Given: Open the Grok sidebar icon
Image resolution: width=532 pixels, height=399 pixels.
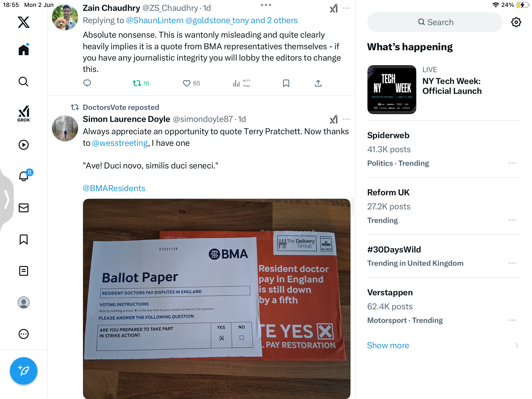Looking at the screenshot, I should point(24,114).
